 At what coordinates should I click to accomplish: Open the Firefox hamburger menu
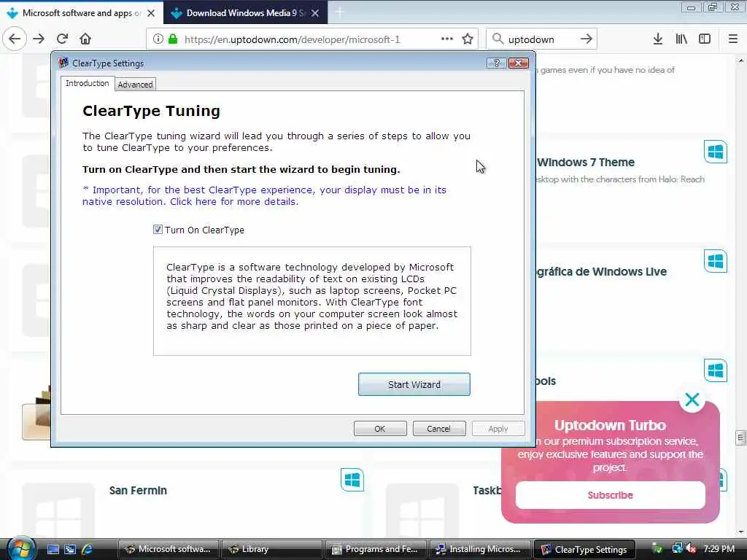click(733, 39)
